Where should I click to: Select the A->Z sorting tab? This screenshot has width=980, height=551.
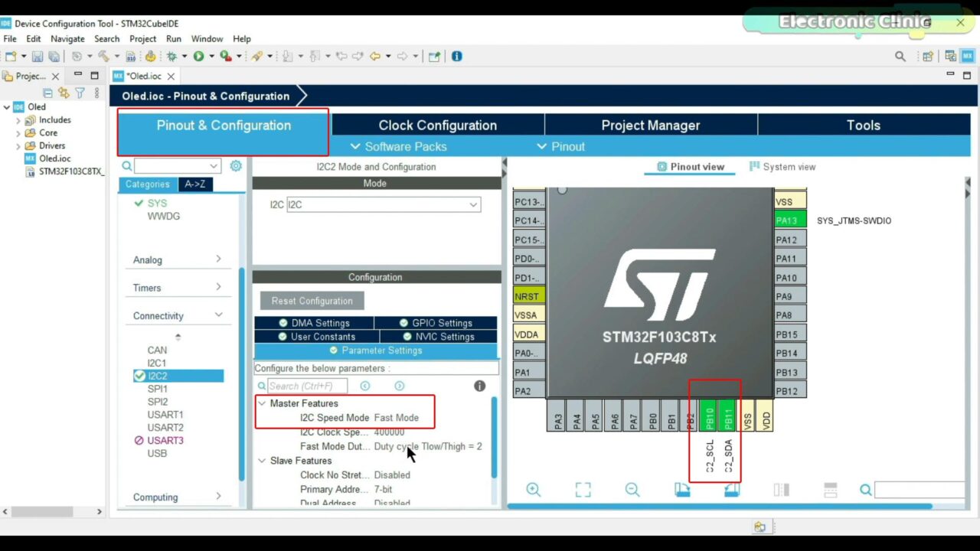pos(194,184)
